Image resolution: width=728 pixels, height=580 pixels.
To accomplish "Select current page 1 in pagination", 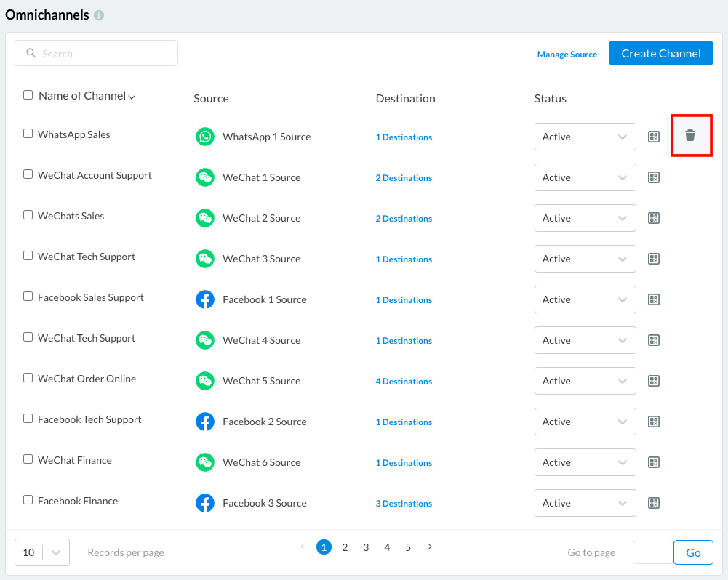I will pos(324,547).
